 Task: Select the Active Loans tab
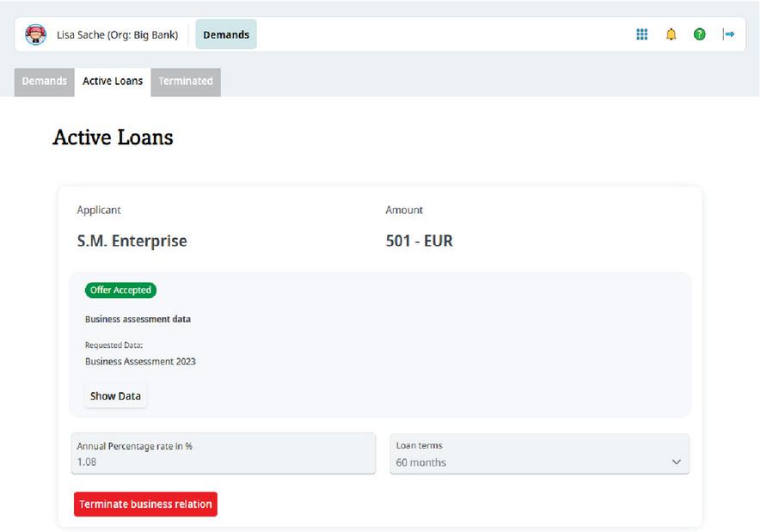[x=113, y=82]
